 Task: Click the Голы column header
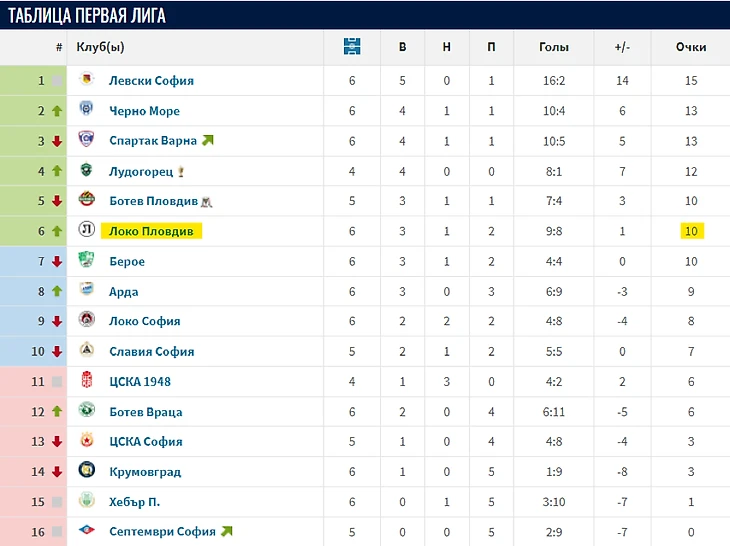pos(554,47)
